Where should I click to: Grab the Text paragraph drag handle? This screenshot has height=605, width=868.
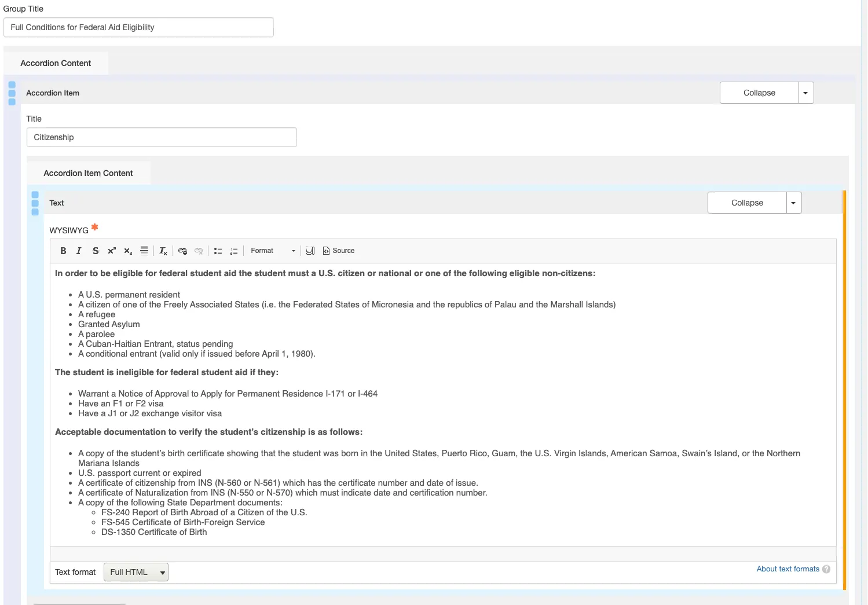point(35,203)
